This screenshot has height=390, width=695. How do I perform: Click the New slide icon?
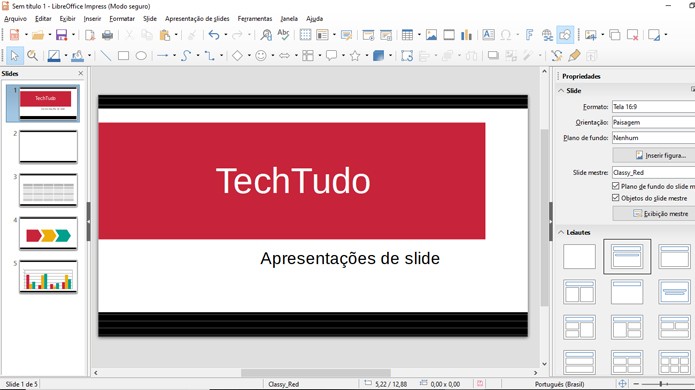pos(590,35)
